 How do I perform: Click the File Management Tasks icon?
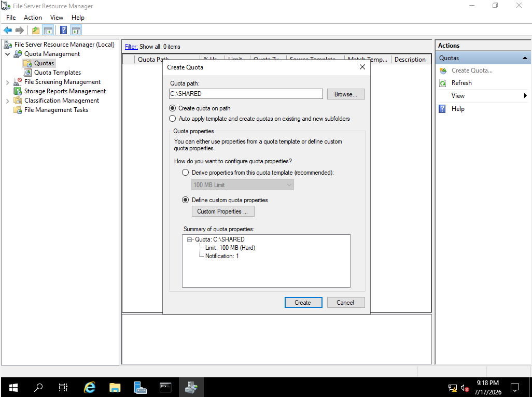(18, 110)
